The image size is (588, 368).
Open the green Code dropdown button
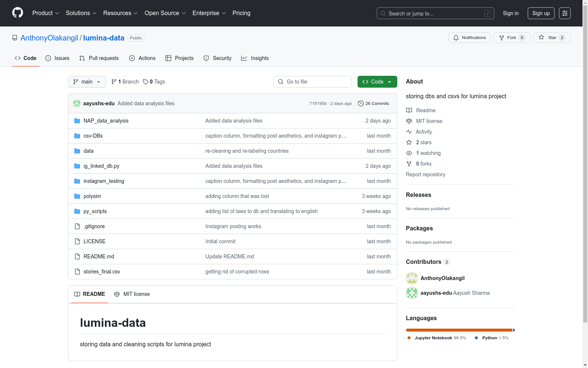coord(377,82)
